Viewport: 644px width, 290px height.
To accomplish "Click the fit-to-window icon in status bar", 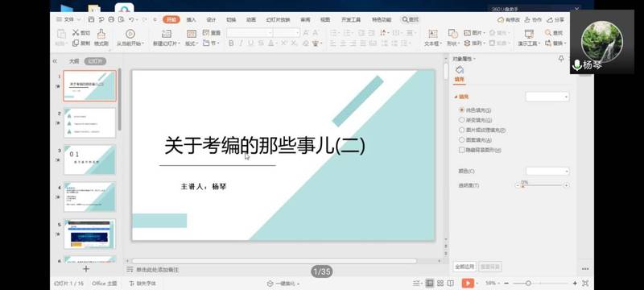I will (585, 283).
